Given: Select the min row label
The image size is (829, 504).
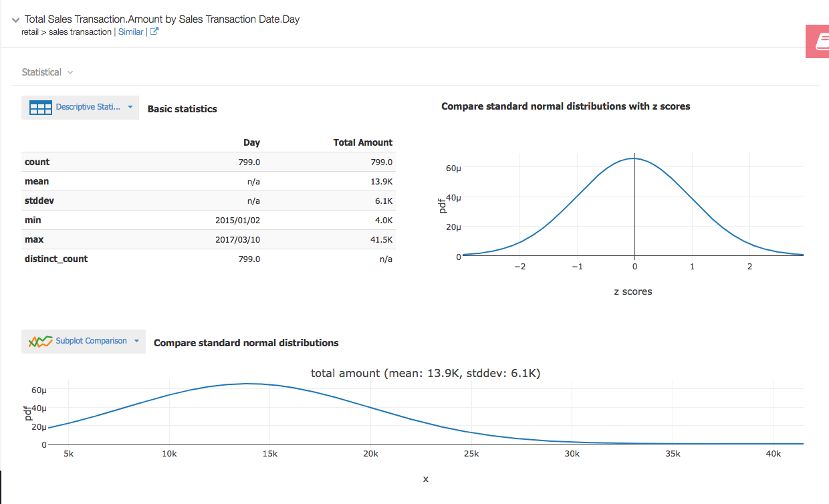Looking at the screenshot, I should [33, 220].
